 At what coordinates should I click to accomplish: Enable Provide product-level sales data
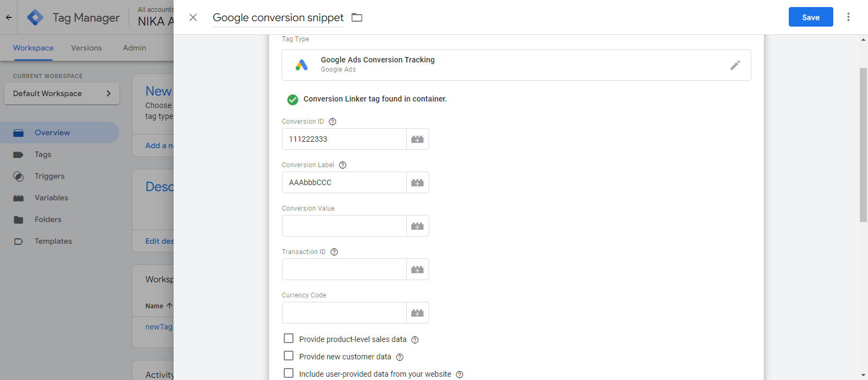(289, 339)
